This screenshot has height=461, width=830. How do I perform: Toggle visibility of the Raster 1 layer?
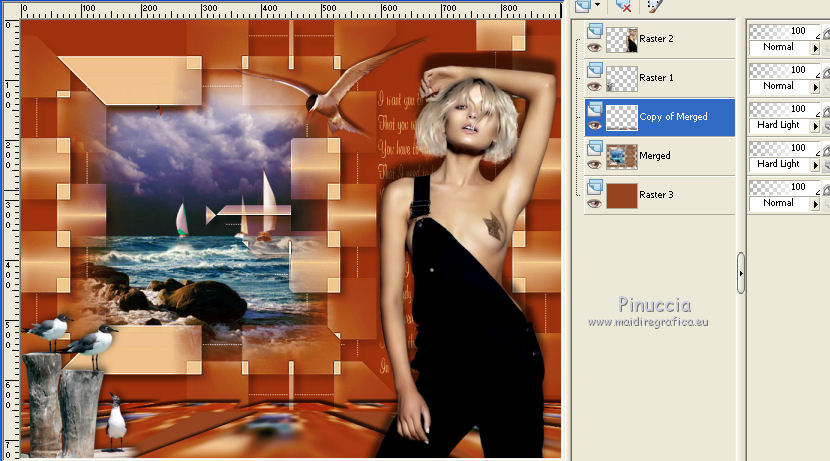594,87
